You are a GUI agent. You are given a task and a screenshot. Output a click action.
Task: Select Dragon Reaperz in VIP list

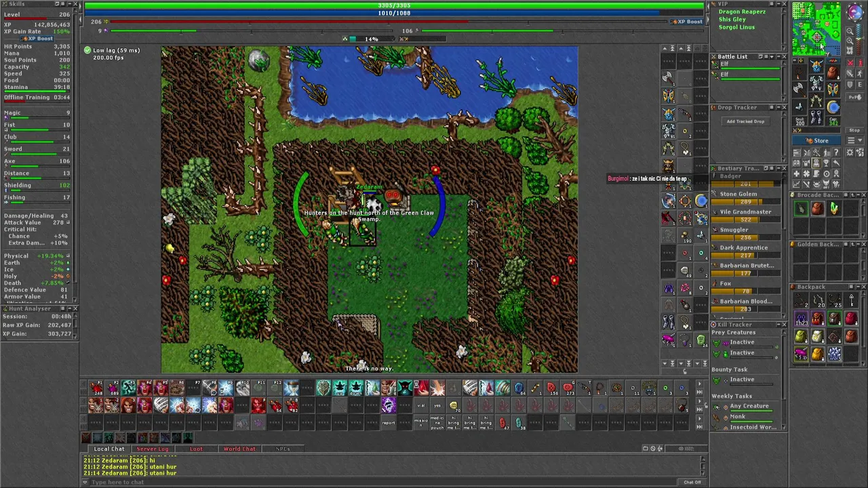(x=742, y=12)
